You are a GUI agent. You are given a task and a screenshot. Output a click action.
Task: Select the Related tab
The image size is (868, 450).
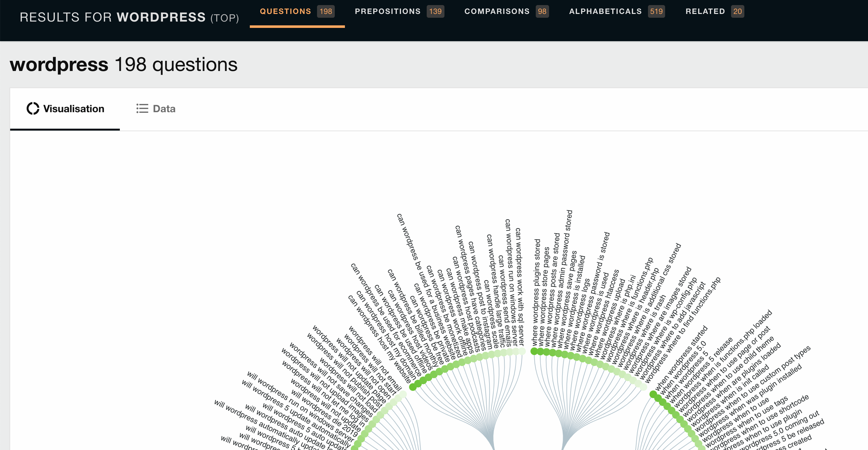click(x=715, y=11)
